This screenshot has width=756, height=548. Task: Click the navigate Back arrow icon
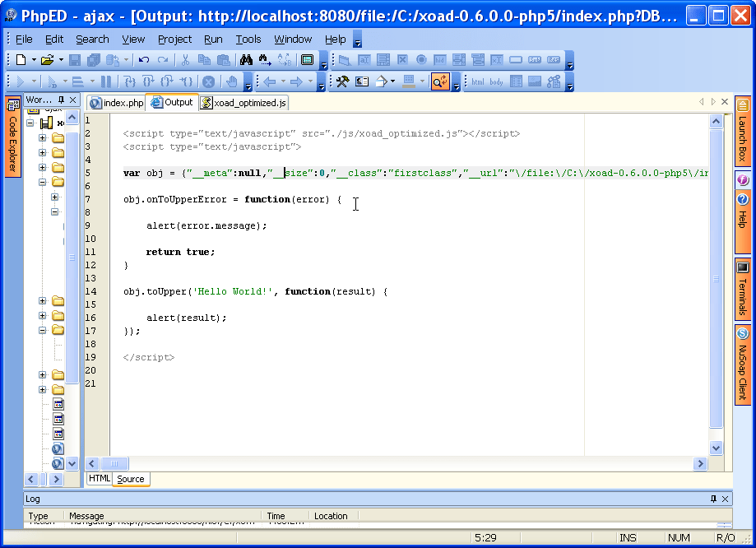point(270,81)
